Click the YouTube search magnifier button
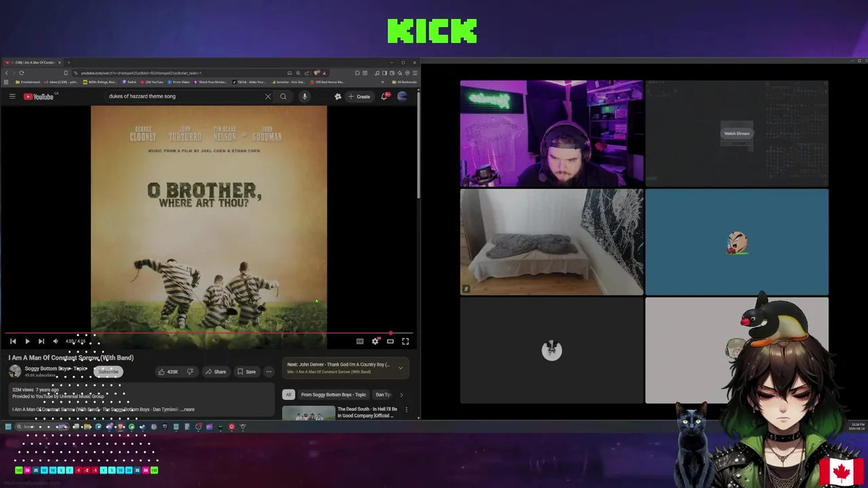The height and width of the screenshot is (488, 868). pos(283,96)
